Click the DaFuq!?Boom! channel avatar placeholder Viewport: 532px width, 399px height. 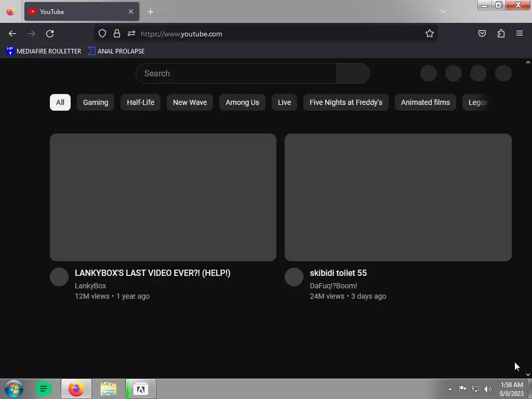pyautogui.click(x=294, y=277)
